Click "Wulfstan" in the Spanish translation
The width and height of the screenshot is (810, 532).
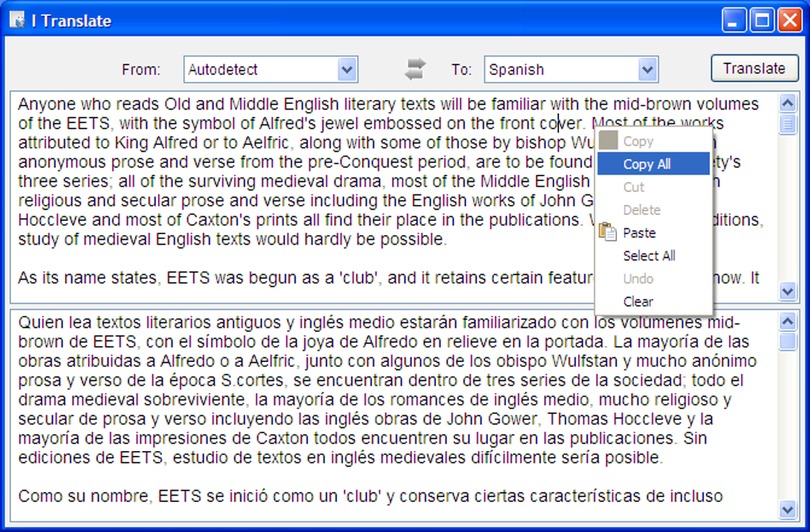click(x=584, y=361)
